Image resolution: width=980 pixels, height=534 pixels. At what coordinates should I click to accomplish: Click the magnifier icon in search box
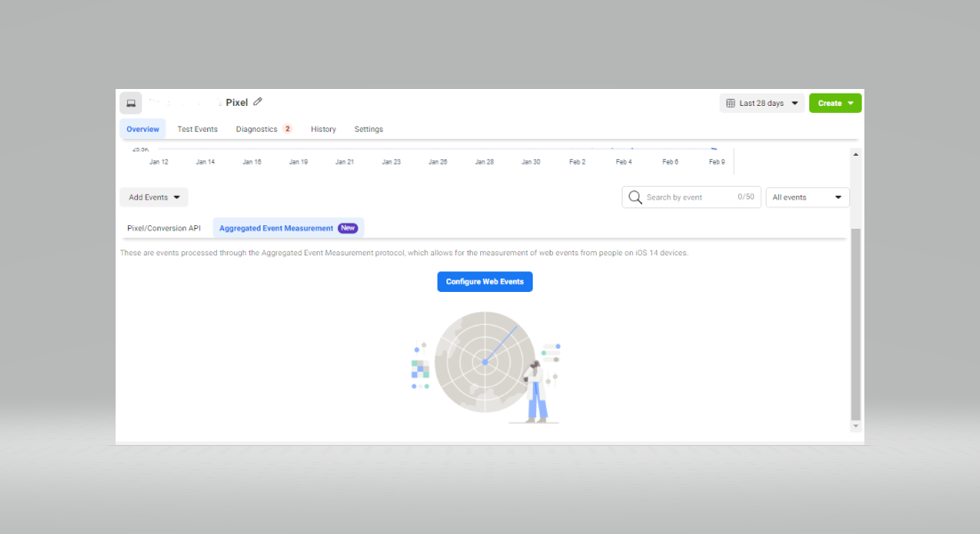tap(635, 198)
